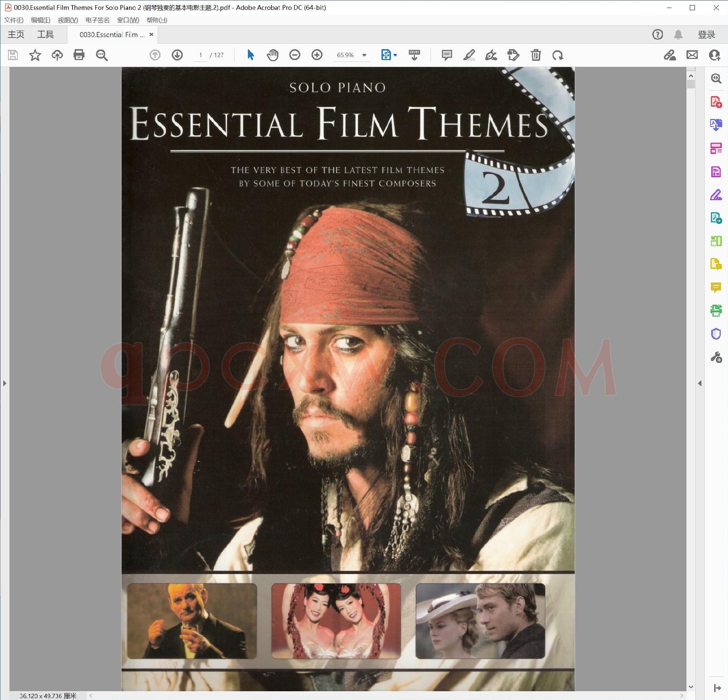
Task: Switch to the 工具 tab
Action: [45, 35]
